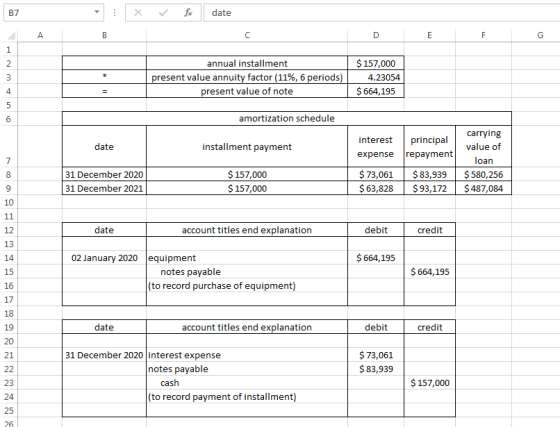560x427 pixels.
Task: Select column A header
Action: pos(40,35)
